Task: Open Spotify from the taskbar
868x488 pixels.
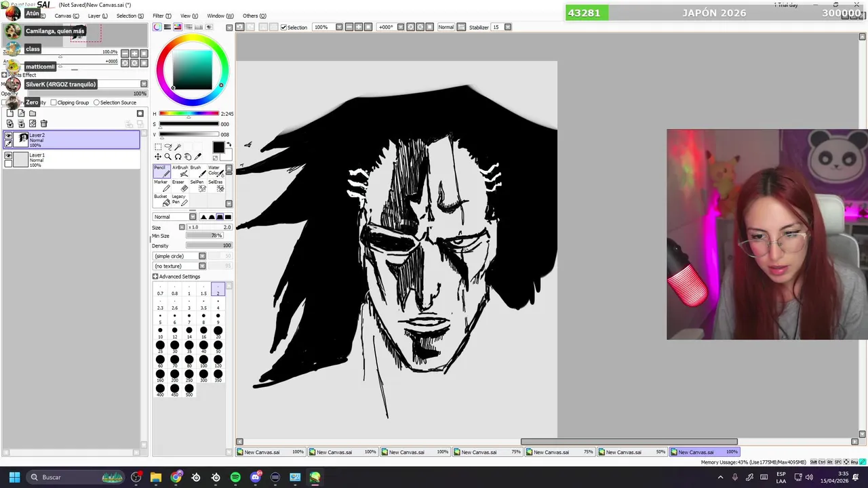Action: 235,477
